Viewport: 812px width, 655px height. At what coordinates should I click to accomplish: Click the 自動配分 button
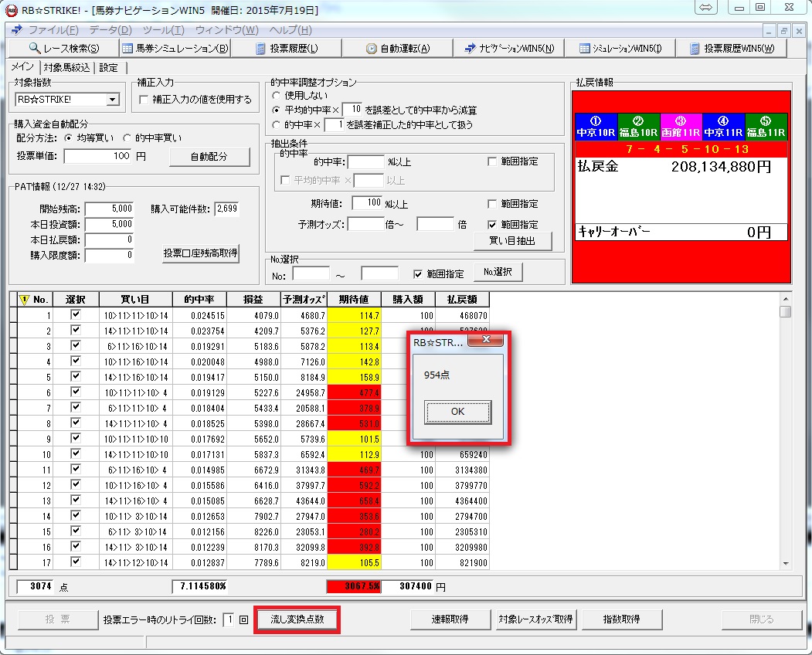209,156
